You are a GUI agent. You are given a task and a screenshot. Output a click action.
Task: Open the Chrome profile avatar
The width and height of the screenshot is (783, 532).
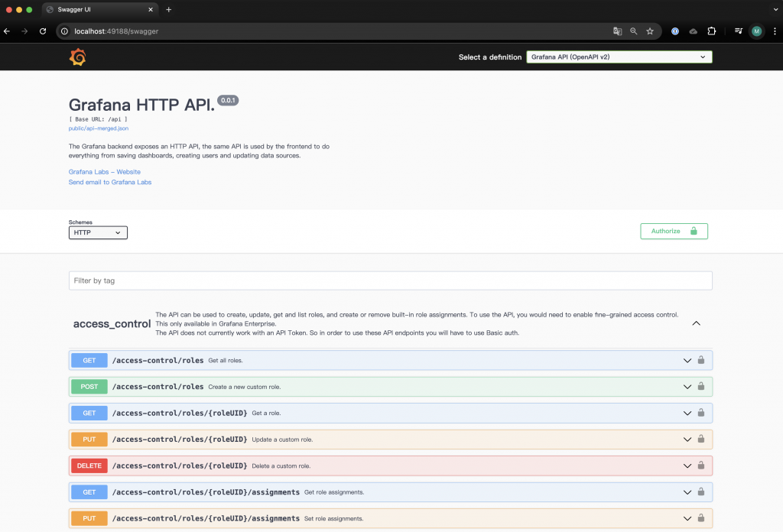pos(756,31)
